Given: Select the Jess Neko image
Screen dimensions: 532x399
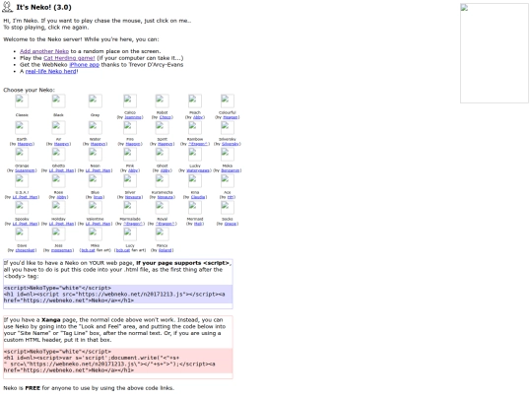Looking at the screenshot, I should tap(58, 234).
